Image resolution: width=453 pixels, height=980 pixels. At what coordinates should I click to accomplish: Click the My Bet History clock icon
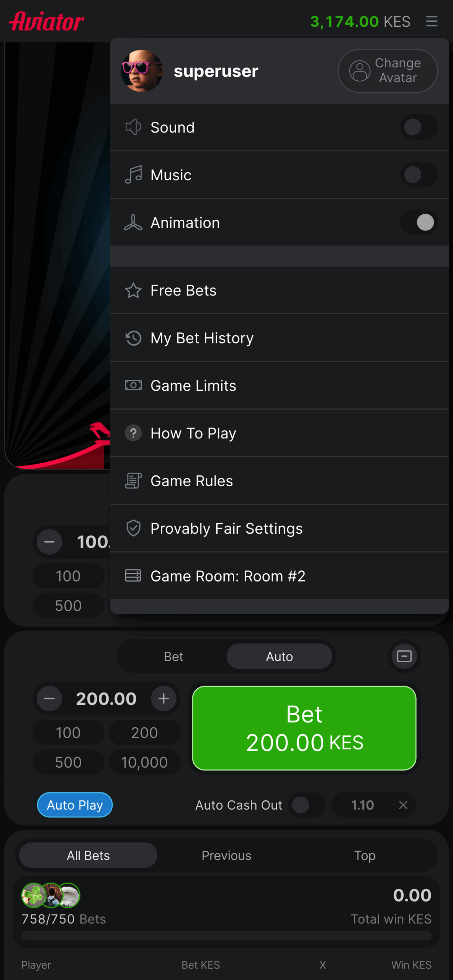[133, 338]
